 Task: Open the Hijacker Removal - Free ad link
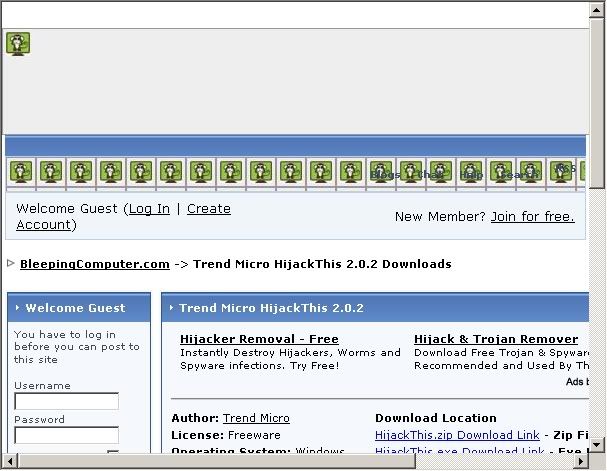pyautogui.click(x=259, y=339)
